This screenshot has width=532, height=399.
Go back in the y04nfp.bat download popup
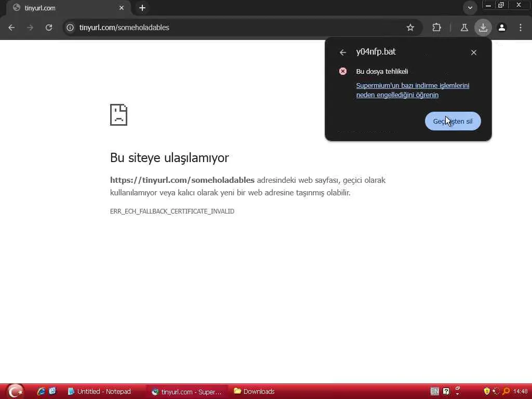tap(343, 52)
